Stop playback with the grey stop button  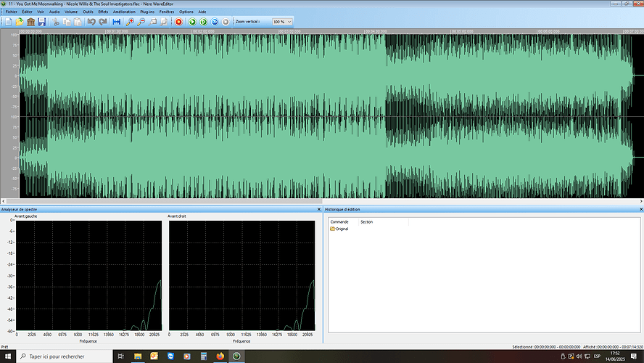[226, 22]
